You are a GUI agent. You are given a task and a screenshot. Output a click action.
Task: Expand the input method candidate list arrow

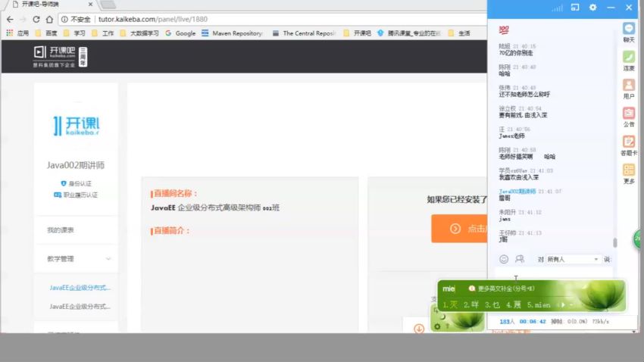tap(572, 305)
